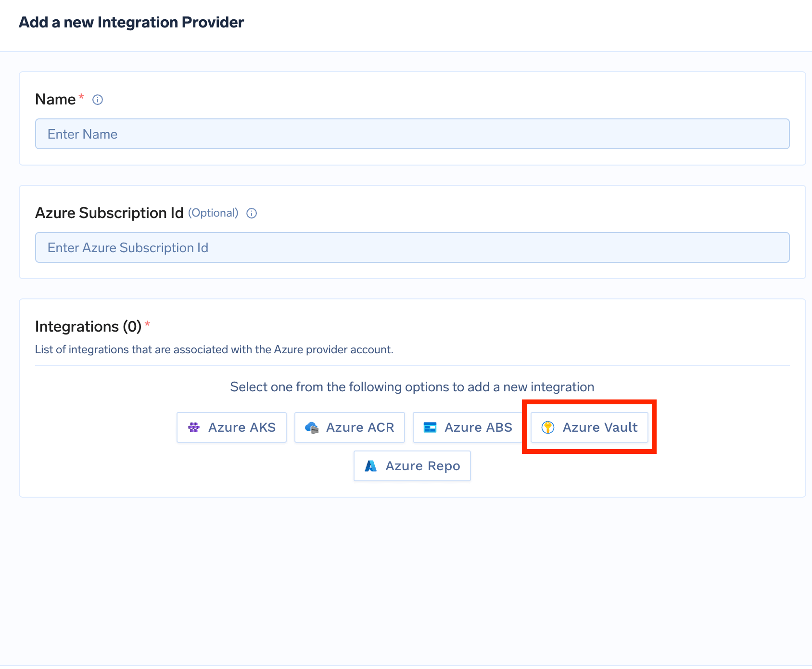This screenshot has height=669, width=812.
Task: Choose Azure AKS as the integration
Action: pyautogui.click(x=231, y=427)
